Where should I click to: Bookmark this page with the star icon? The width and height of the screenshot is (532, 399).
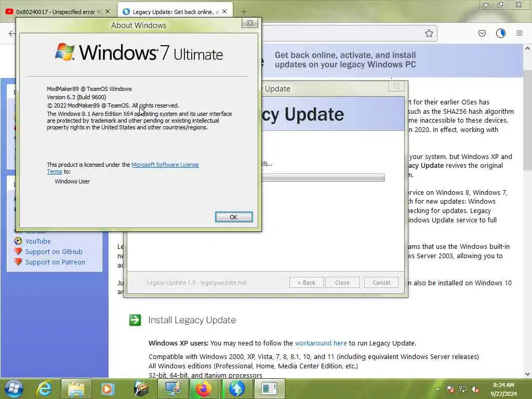click(x=429, y=33)
